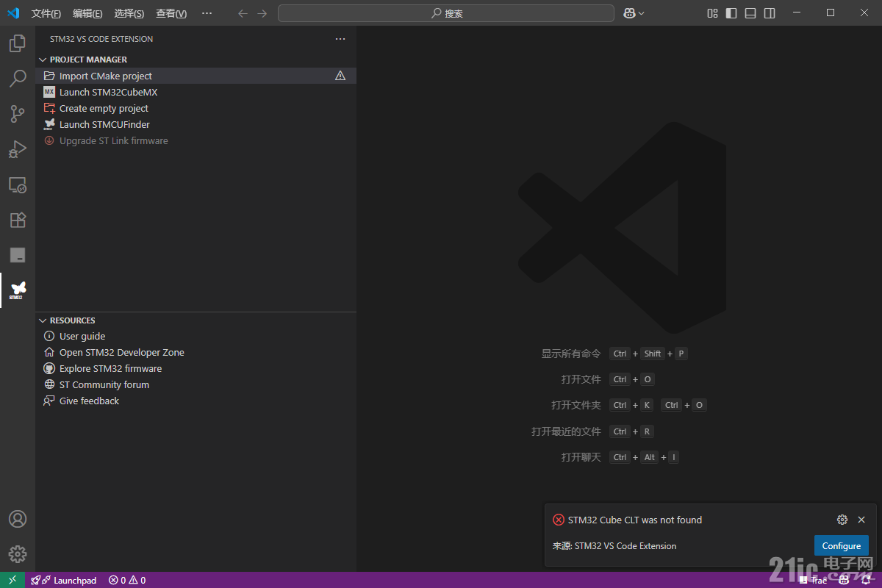Open User guide resource
Screen dimensions: 882x588
196,336
